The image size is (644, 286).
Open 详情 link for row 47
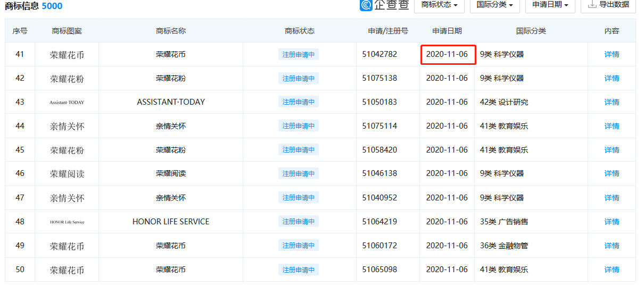coord(612,198)
